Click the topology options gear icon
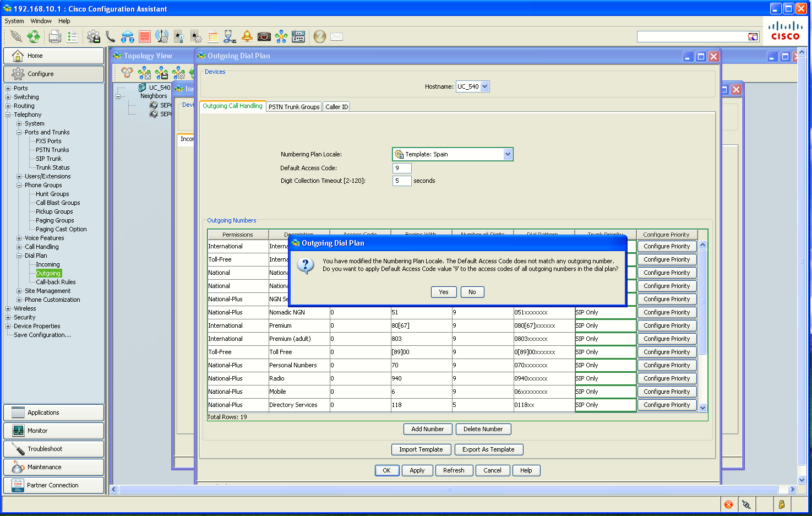The height and width of the screenshot is (516, 812). 178,73
